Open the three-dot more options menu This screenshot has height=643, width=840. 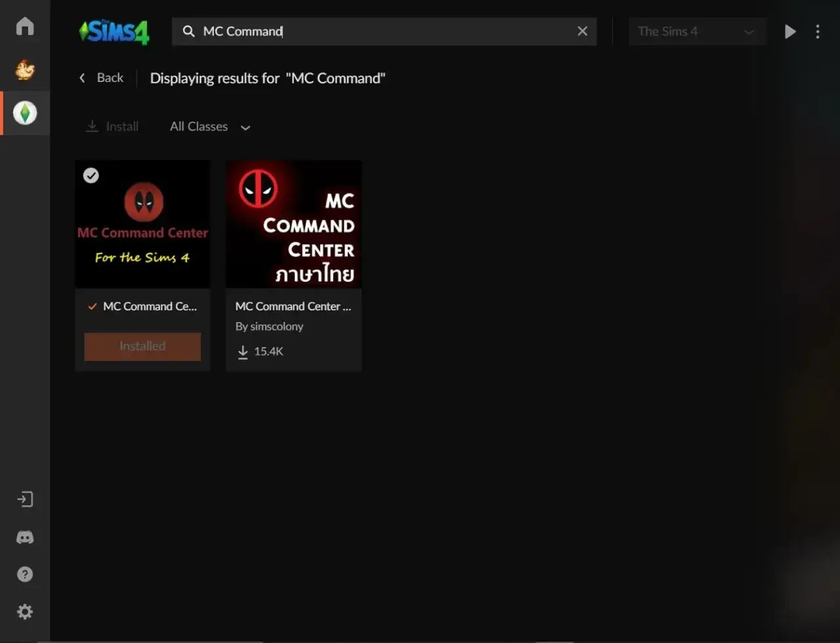tap(818, 31)
